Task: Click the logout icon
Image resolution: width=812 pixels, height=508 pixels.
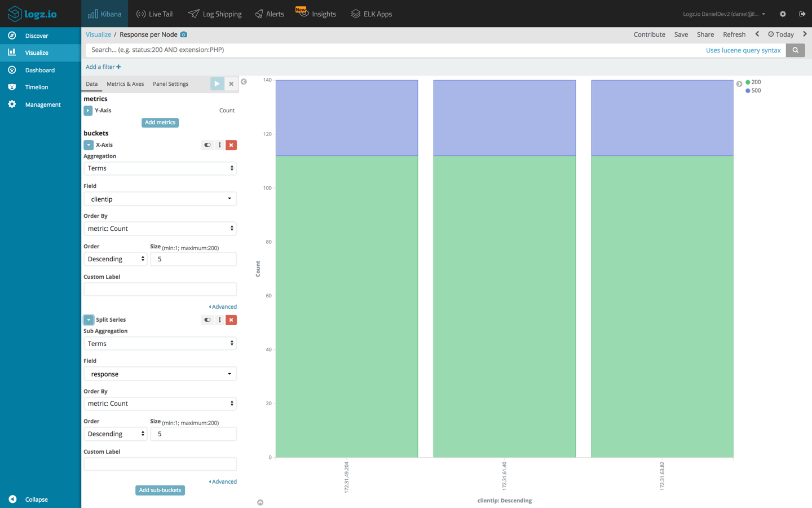Action: coord(802,14)
